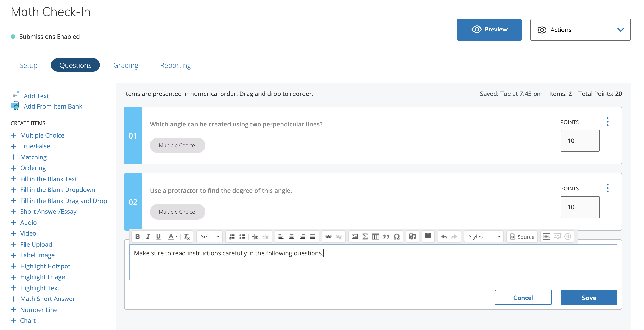Click the points field for question 01
The width and height of the screenshot is (644, 330).
click(x=580, y=141)
